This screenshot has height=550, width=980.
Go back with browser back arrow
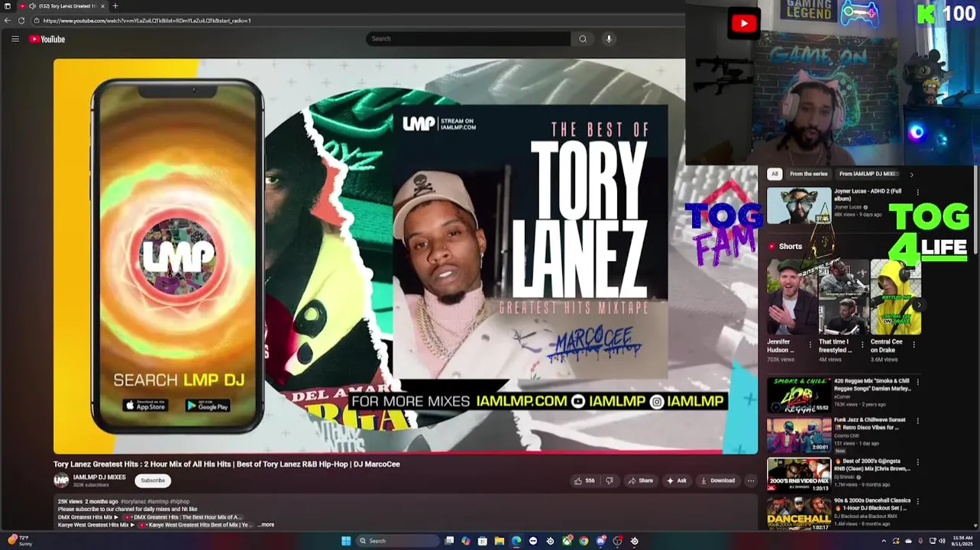point(8,21)
